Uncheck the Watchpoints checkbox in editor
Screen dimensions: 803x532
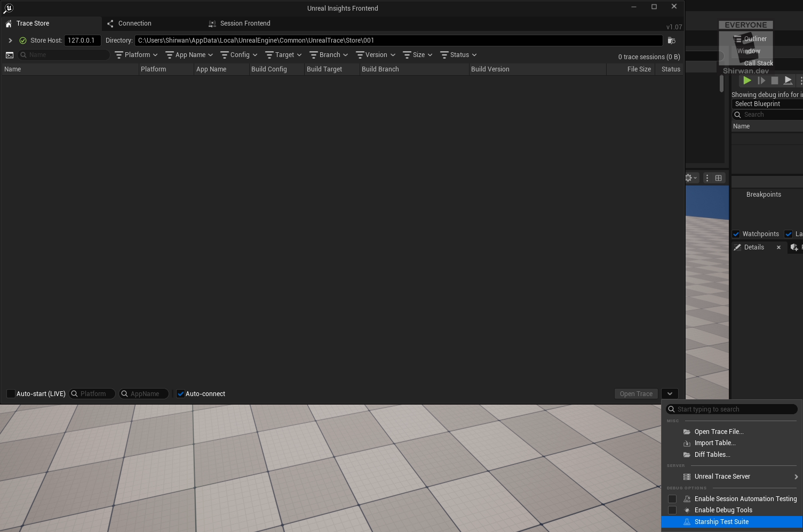[x=736, y=234]
